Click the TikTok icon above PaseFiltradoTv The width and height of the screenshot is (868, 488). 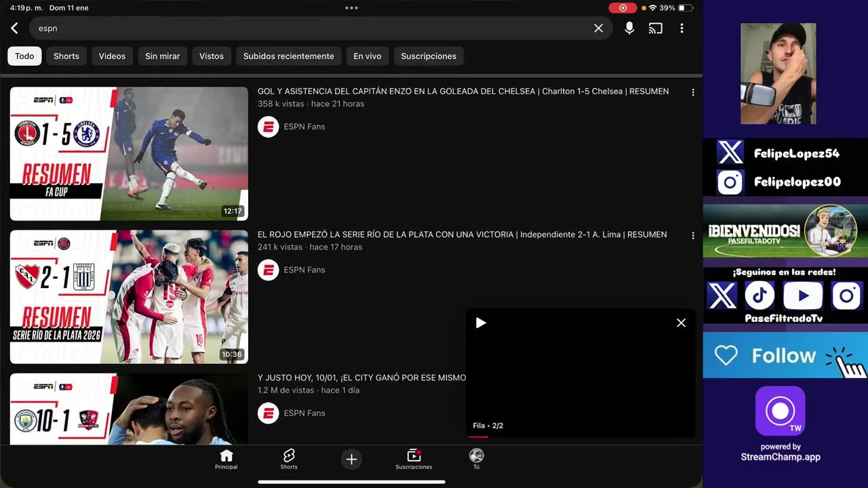(759, 296)
